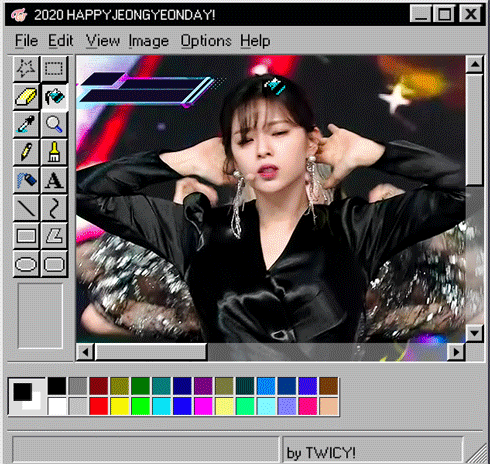Screen dimensions: 490x464
Task: Pick the Rectangle shape tool
Action: 26,236
